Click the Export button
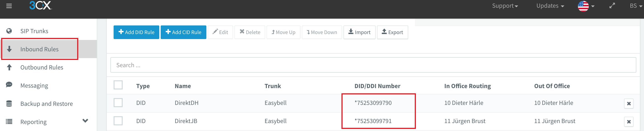644x131 pixels. click(x=392, y=32)
